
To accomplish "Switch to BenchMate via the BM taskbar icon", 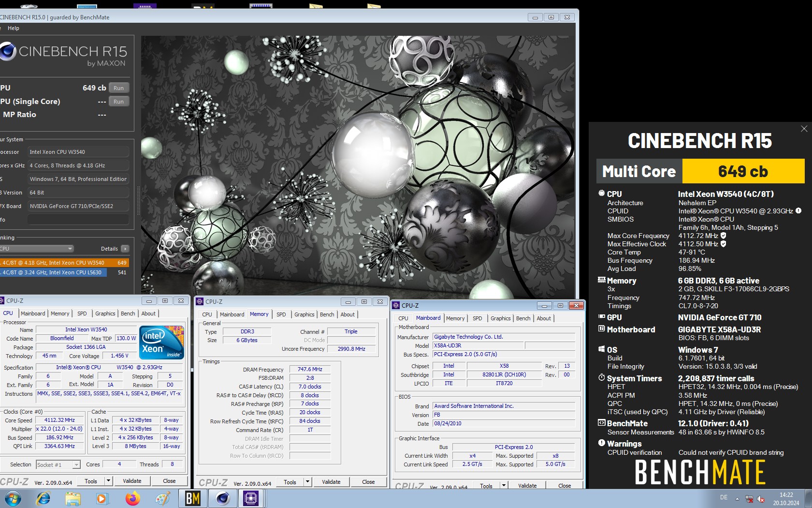I will click(193, 498).
